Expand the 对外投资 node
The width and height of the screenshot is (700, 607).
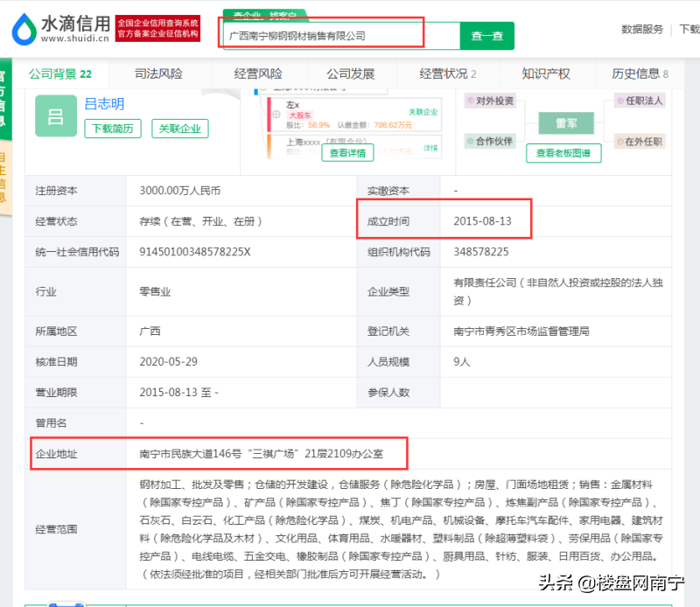(490, 101)
